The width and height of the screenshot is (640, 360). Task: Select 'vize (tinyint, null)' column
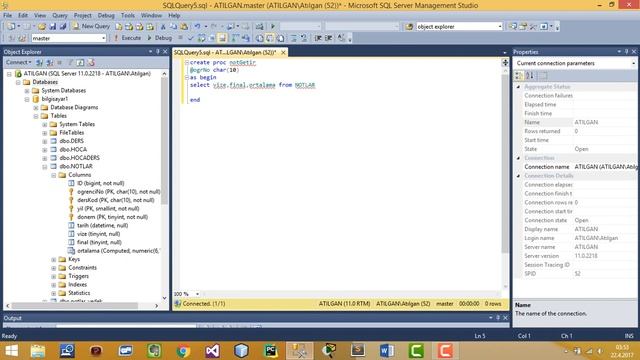tap(98, 234)
